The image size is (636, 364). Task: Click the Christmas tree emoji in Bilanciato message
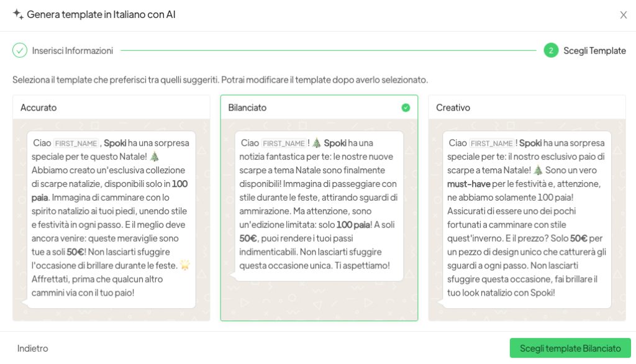tap(316, 143)
